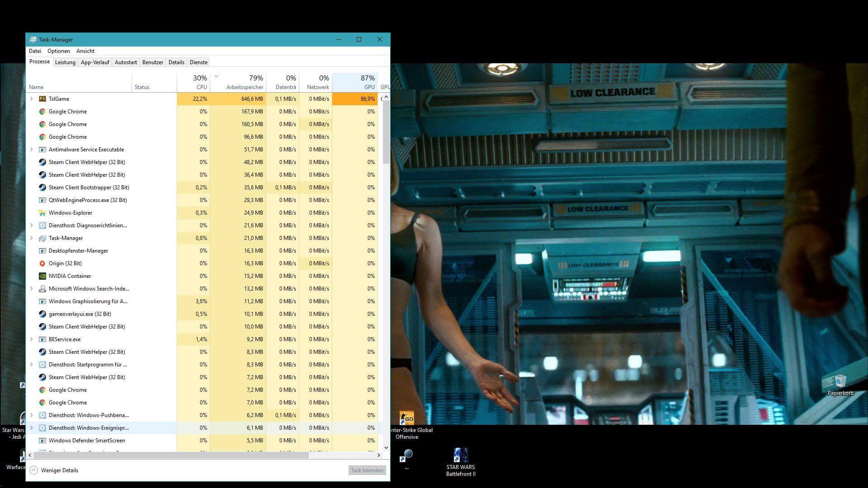Click the first Google Chrome process icon
This screenshot has height=488, width=868.
coord(42,112)
